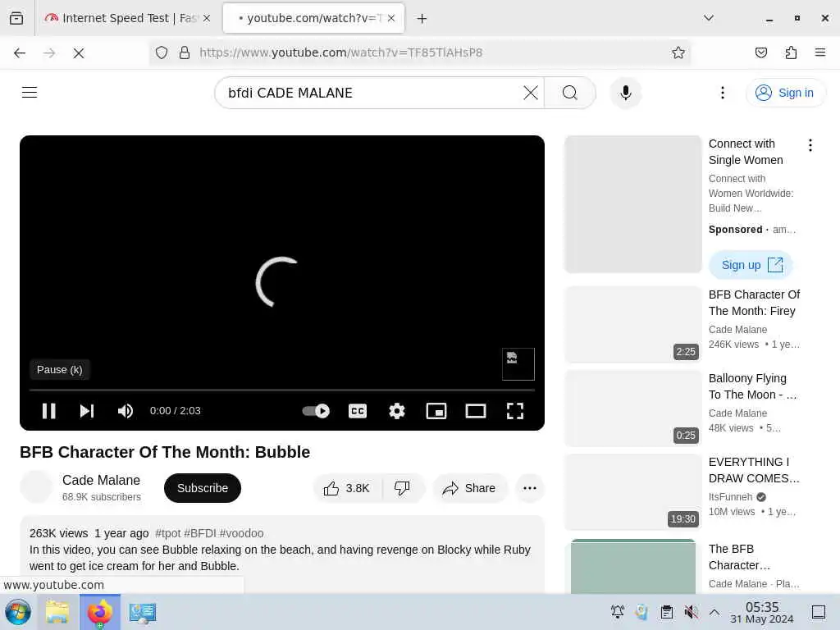Close the youtube.com tab
Image resolution: width=840 pixels, height=630 pixels.
click(x=391, y=18)
